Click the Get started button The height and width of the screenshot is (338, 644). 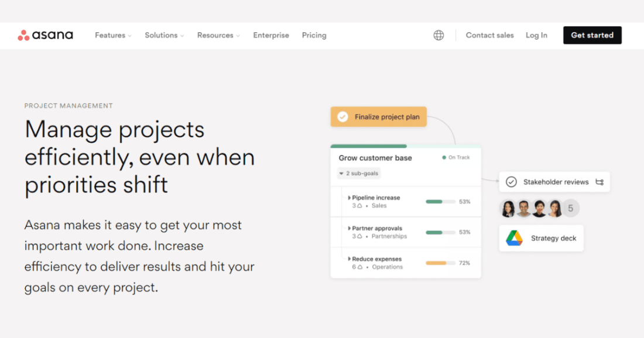click(592, 35)
